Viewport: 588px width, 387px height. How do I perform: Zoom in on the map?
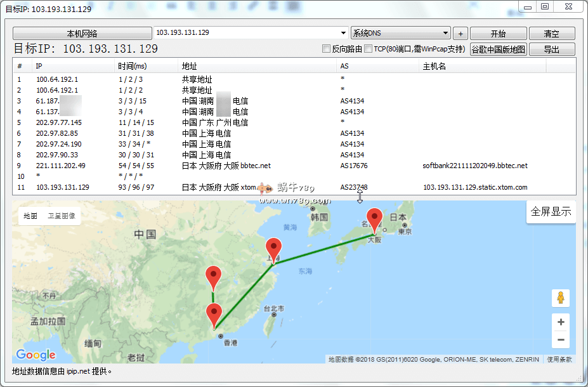[x=561, y=322]
